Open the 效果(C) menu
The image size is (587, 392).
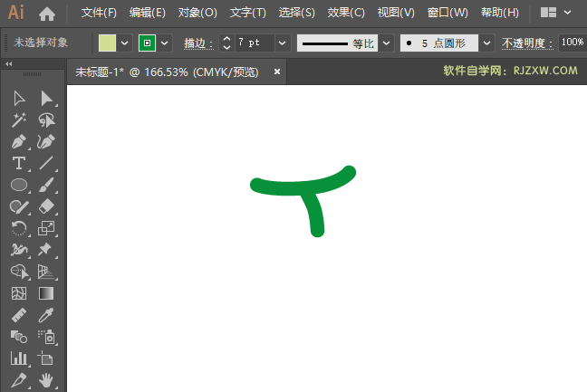click(345, 14)
